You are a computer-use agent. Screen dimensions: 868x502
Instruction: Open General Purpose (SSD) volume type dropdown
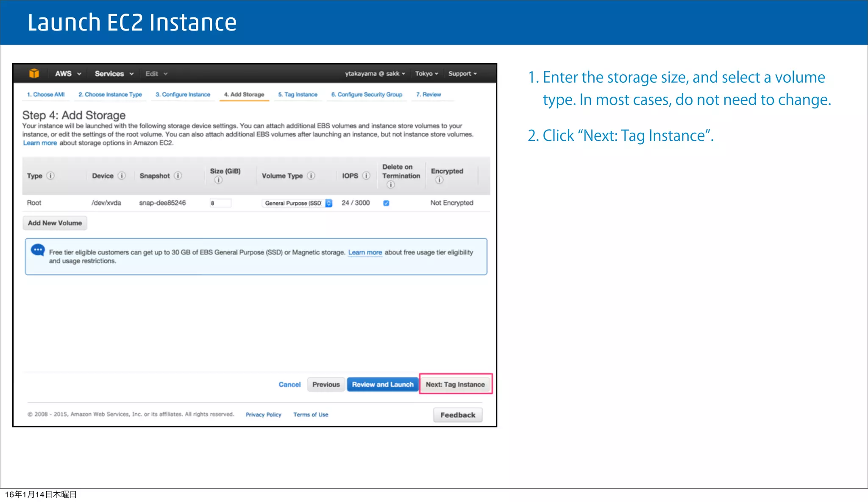pyautogui.click(x=297, y=203)
